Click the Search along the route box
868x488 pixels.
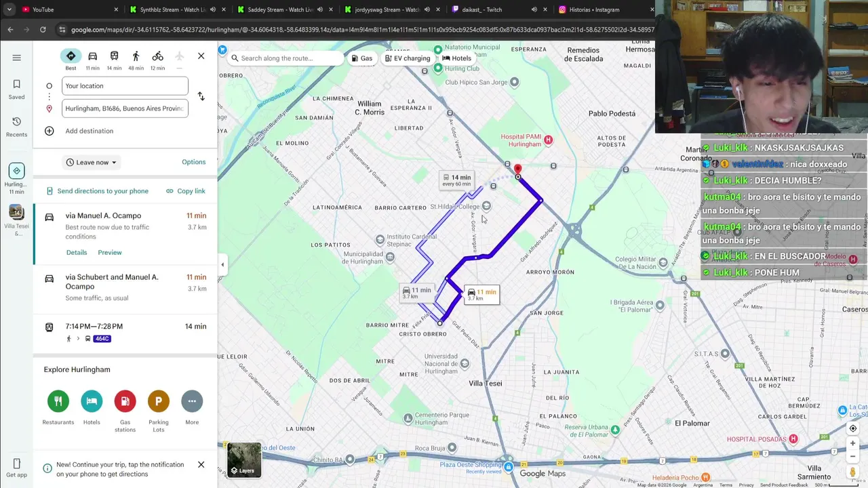pos(285,58)
